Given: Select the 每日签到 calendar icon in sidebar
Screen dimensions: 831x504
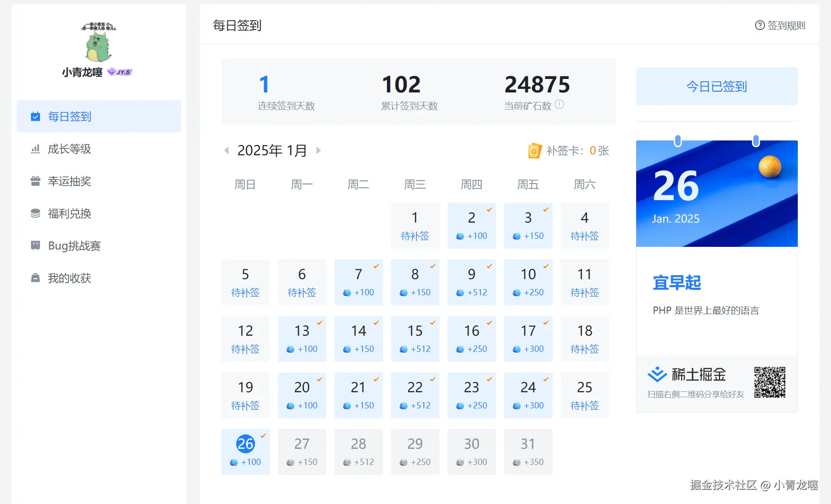Looking at the screenshot, I should (35, 116).
